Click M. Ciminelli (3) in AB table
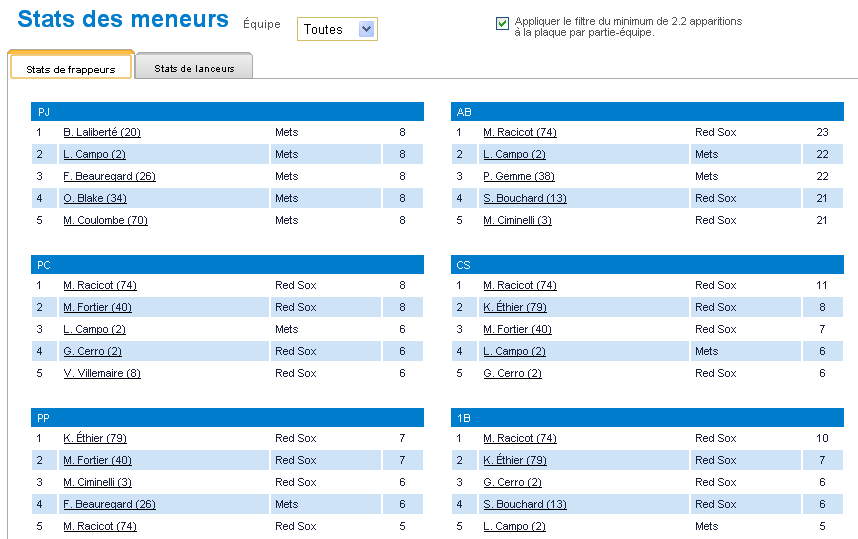The width and height of the screenshot is (858, 539). pos(517,220)
